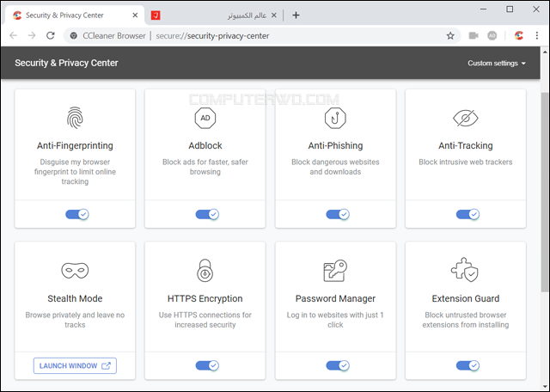This screenshot has width=550, height=392.
Task: Click 'Block ads for faster, safer browsing' text
Action: pos(205,167)
